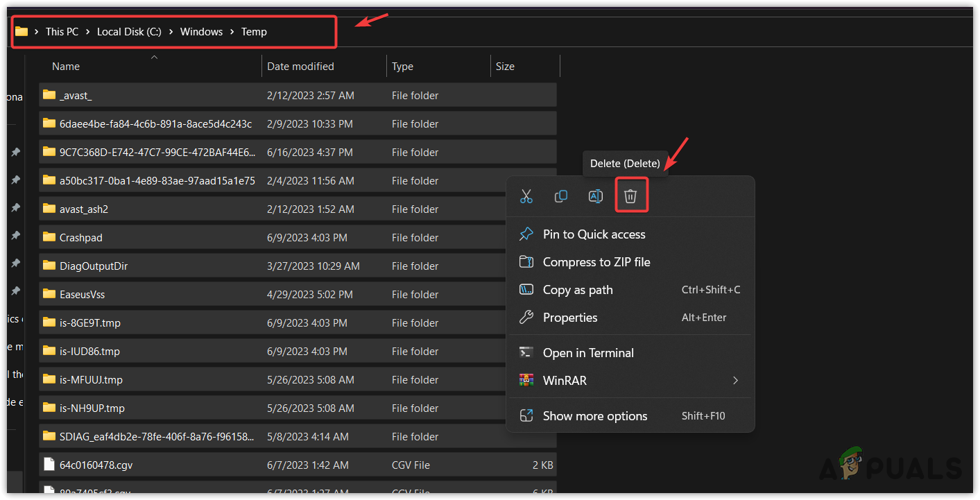Click the date 6/7/2023 1:42 AM
Image resolution: width=980 pixels, height=500 pixels.
coord(308,465)
